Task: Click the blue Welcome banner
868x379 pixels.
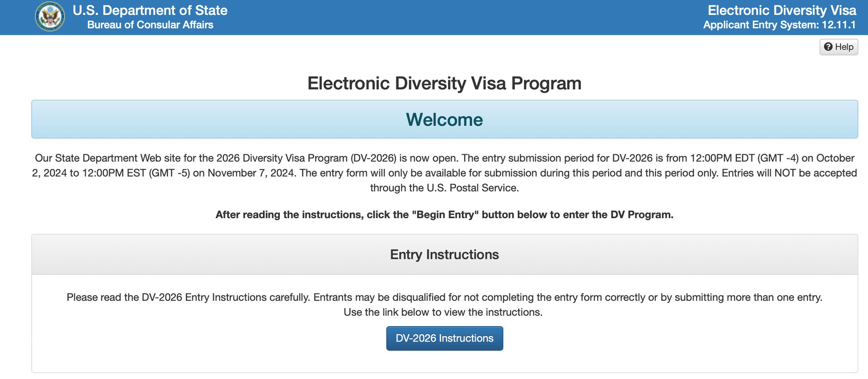Action: [444, 120]
